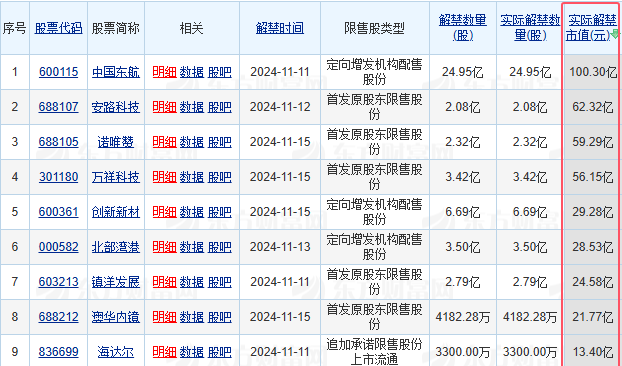This screenshot has width=622, height=366.
Task: Open stock code 600115 link
Action: coord(59,72)
